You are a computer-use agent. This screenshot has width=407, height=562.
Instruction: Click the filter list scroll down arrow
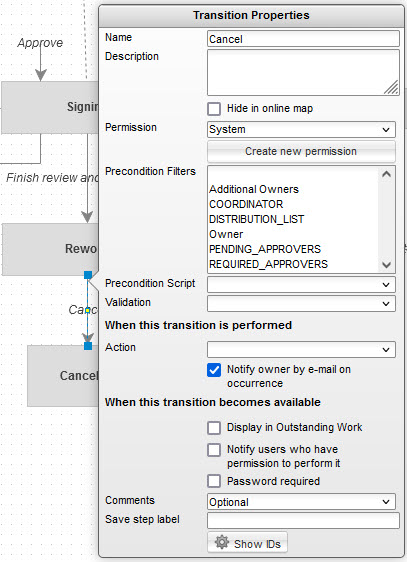[386, 265]
